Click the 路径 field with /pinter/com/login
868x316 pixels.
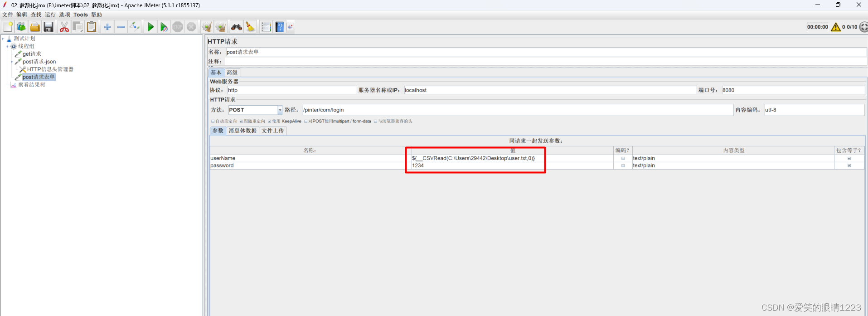pos(518,110)
